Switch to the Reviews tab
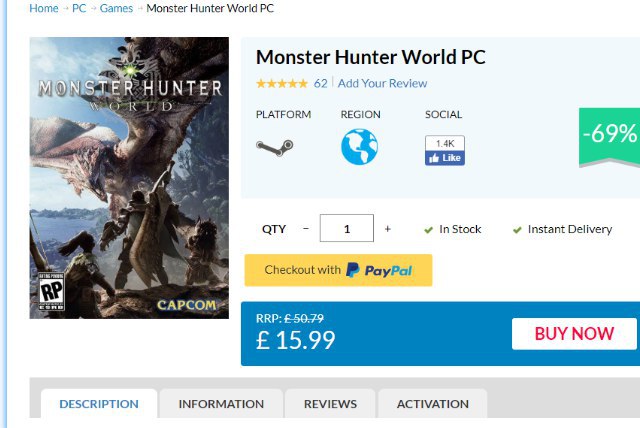The width and height of the screenshot is (640, 428). (x=330, y=404)
